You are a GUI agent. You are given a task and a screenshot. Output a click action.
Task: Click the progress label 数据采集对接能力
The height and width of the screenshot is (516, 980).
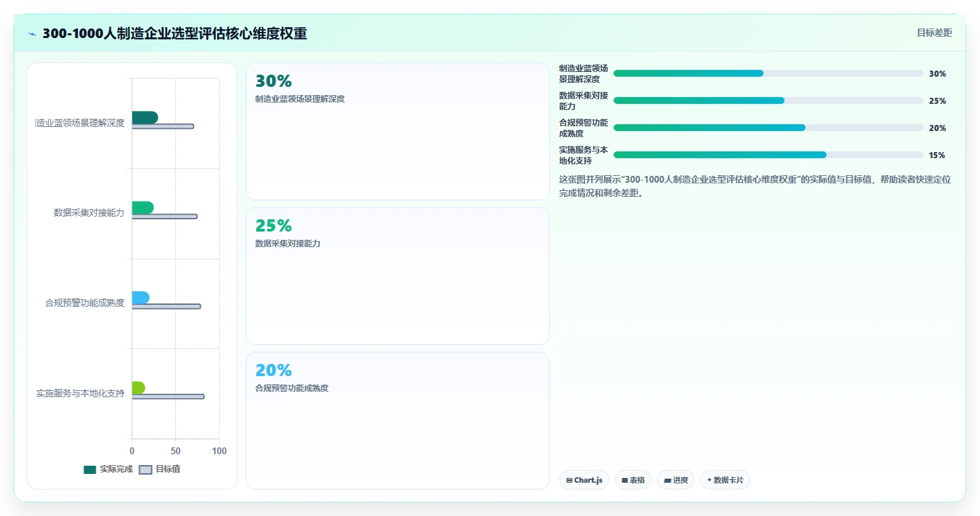(x=584, y=100)
